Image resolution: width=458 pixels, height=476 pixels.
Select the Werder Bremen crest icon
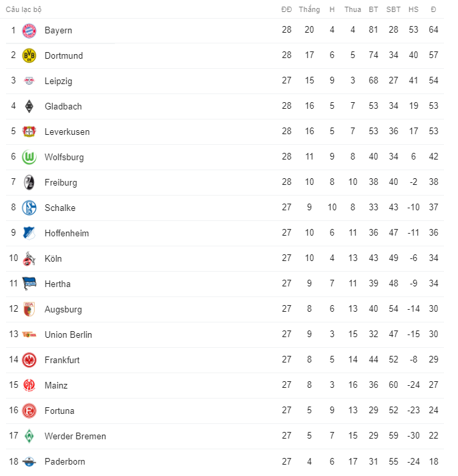(29, 436)
